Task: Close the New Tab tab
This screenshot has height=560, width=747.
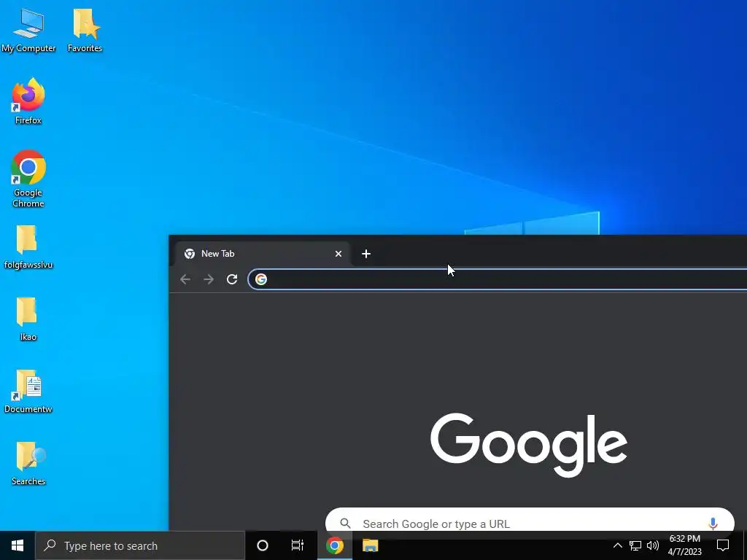Action: 338,254
